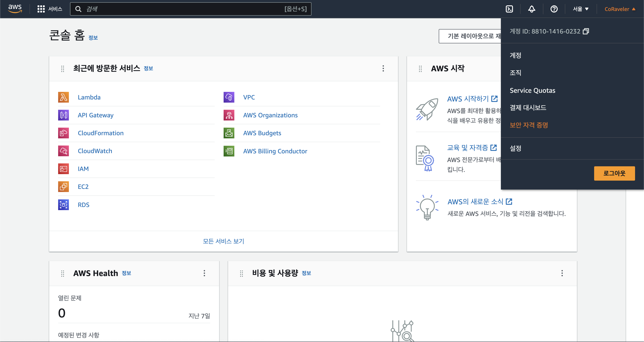Image resolution: width=644 pixels, height=342 pixels.
Task: Click the 모든 서비스 보기 link
Action: coord(223,241)
